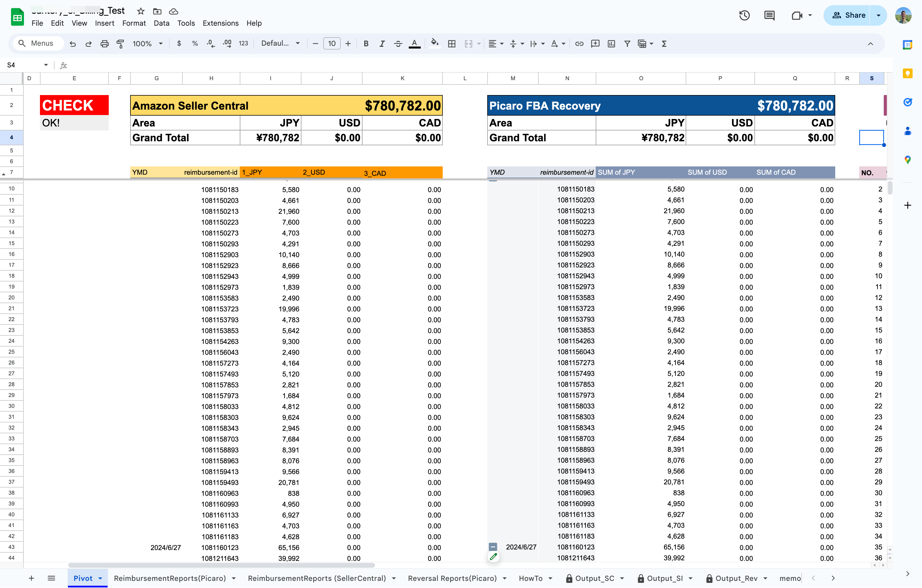Open Google Keep in side panel
Screen dimensions: 922x588
[x=907, y=74]
